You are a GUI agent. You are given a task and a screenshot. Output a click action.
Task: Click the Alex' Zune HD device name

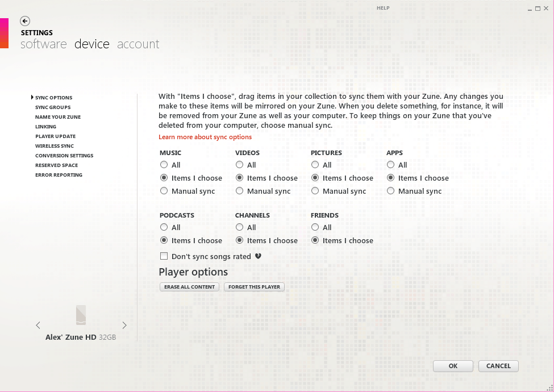point(70,337)
